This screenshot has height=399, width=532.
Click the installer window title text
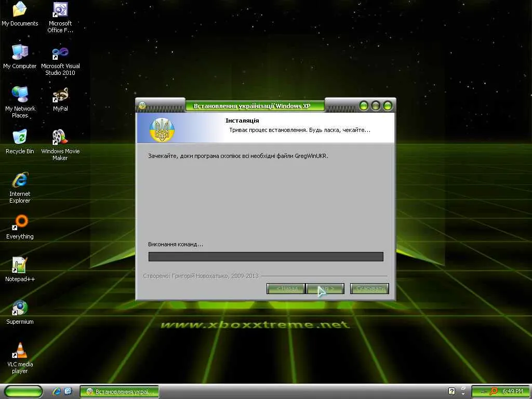coord(252,106)
